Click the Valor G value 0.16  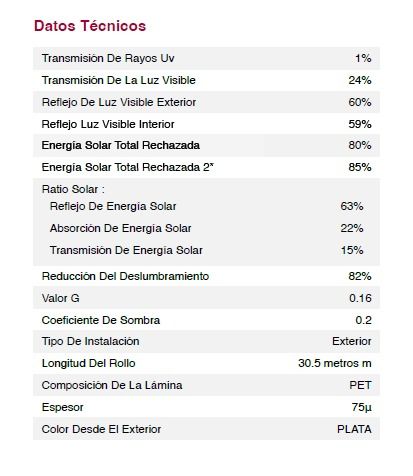coord(360,298)
